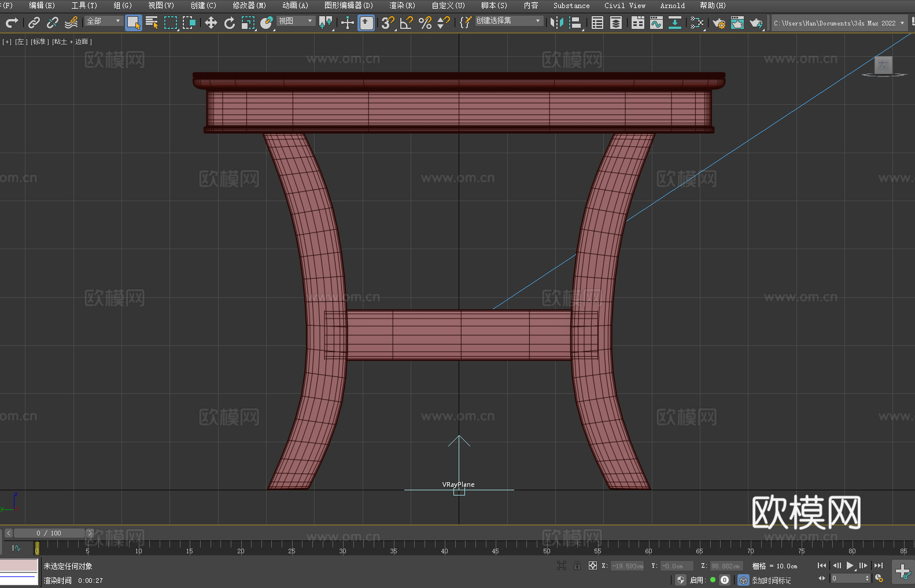The height and width of the screenshot is (588, 915).
Task: Open Material Editor icon
Action: coord(697,23)
